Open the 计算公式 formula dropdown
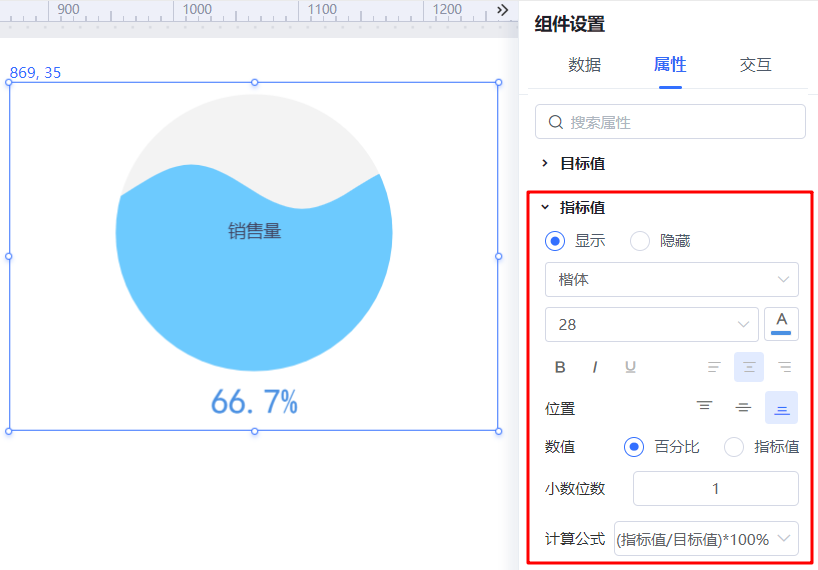 coord(706,539)
